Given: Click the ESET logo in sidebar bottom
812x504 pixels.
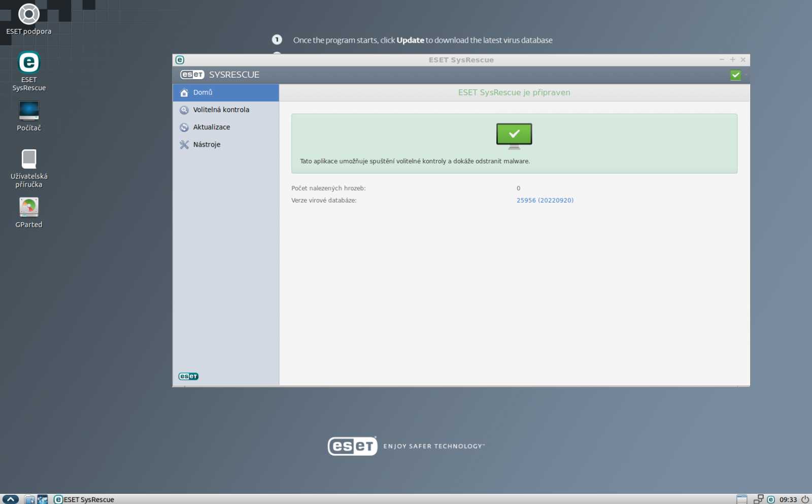Looking at the screenshot, I should coord(188,376).
